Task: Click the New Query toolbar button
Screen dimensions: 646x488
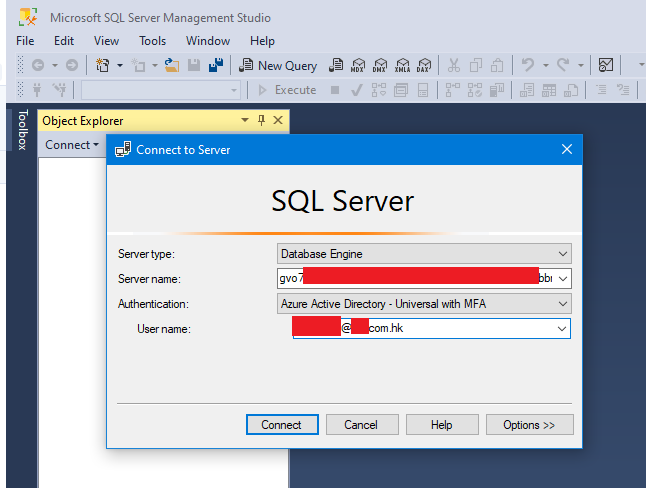Action: 278,65
